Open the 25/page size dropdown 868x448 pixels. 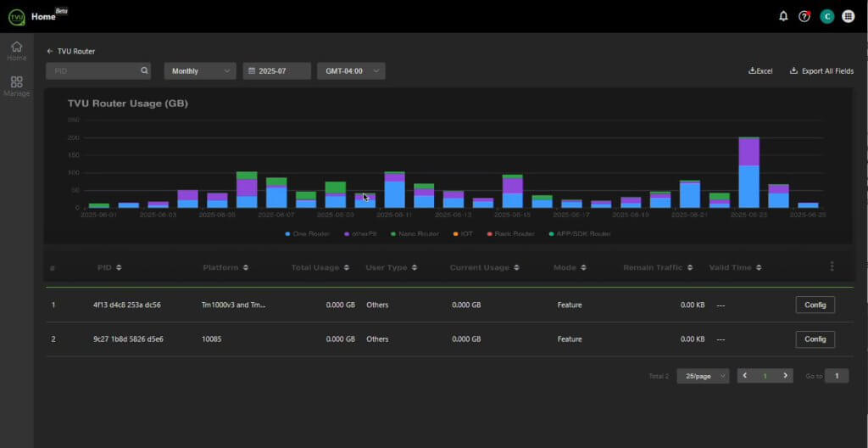[x=703, y=376]
